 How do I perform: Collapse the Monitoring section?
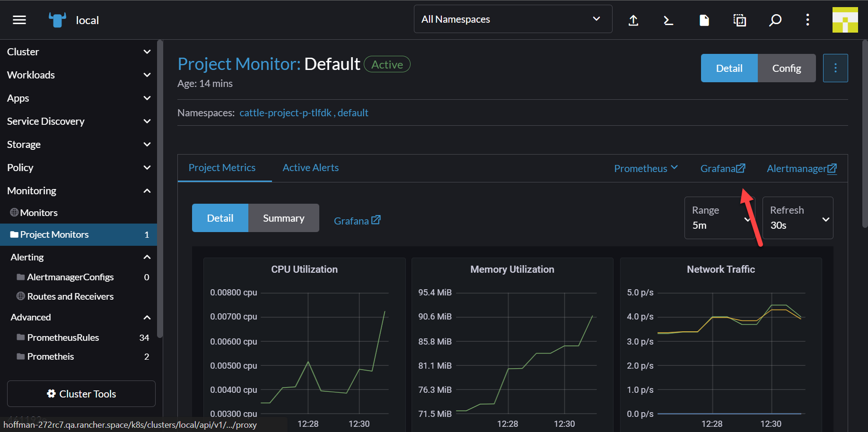click(x=147, y=190)
